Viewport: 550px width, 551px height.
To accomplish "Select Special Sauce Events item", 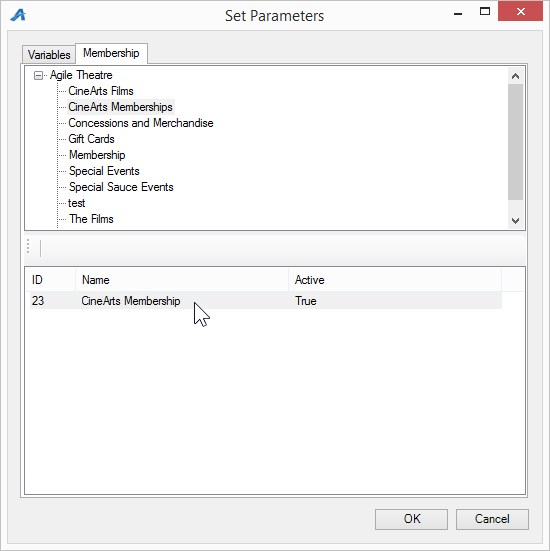I will tap(121, 187).
